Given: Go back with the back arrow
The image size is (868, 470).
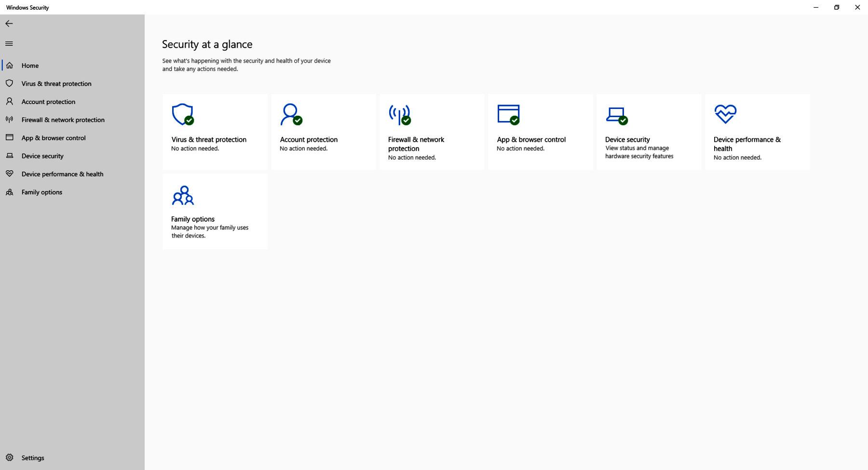Looking at the screenshot, I should tap(9, 24).
